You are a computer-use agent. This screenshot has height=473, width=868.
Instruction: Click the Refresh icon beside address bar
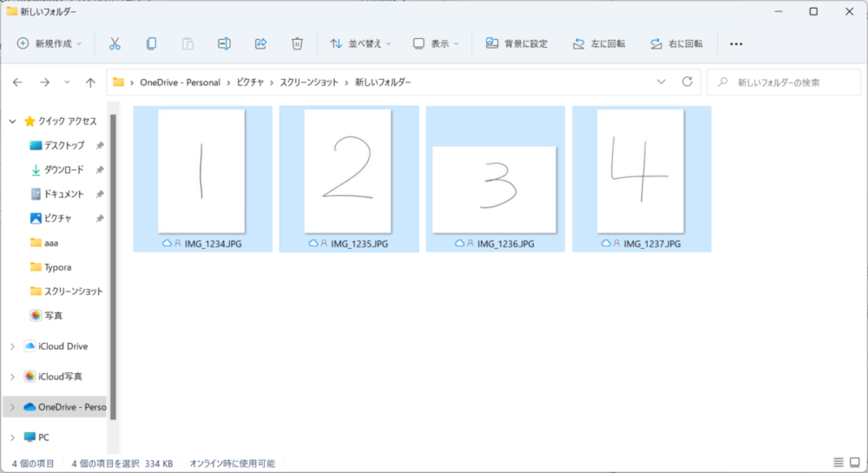[687, 82]
